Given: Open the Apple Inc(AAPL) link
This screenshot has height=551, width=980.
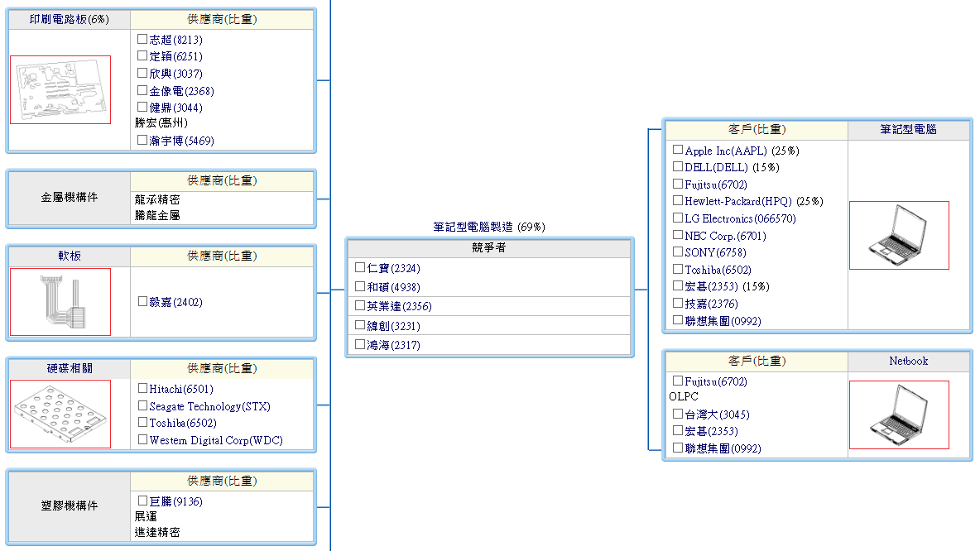Looking at the screenshot, I should (726, 151).
